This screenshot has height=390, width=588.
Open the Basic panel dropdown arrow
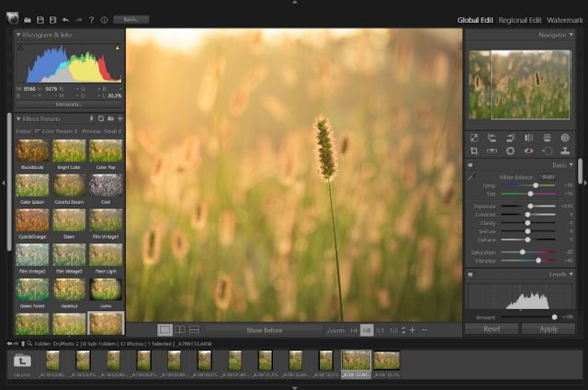571,165
